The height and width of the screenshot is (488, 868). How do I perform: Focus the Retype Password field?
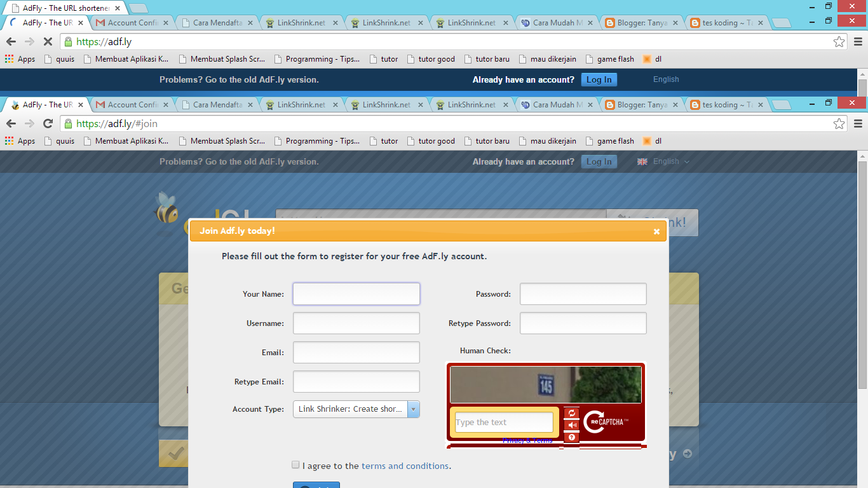583,323
